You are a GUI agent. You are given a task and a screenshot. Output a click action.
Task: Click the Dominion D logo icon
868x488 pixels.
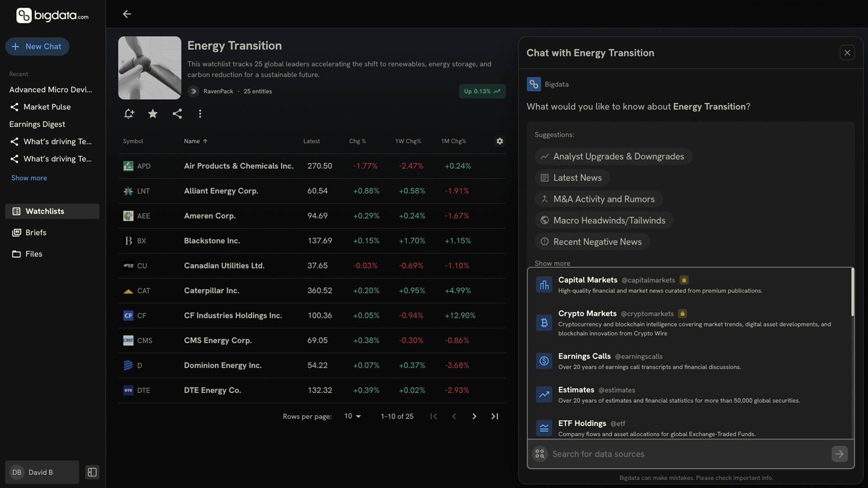pos(128,365)
